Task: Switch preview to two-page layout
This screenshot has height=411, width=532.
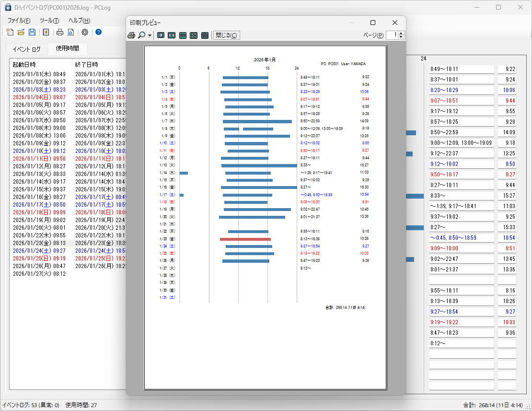Action: point(172,35)
